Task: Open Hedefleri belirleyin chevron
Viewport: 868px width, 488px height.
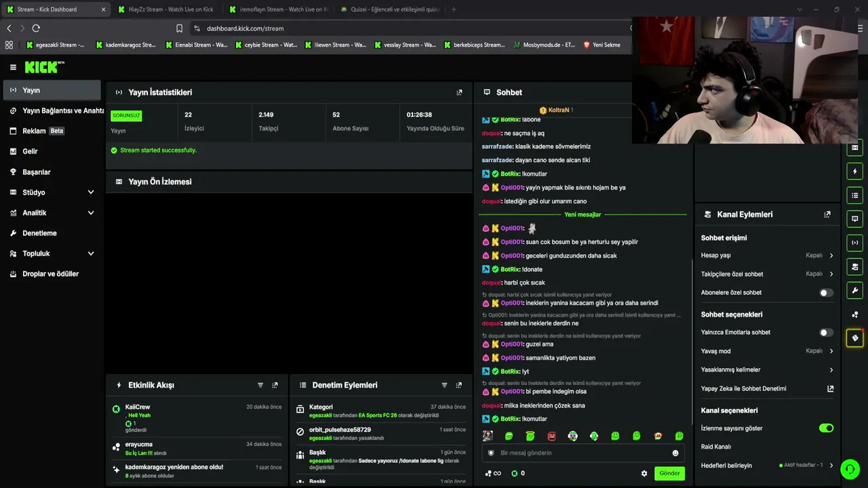Action: pos(831,466)
